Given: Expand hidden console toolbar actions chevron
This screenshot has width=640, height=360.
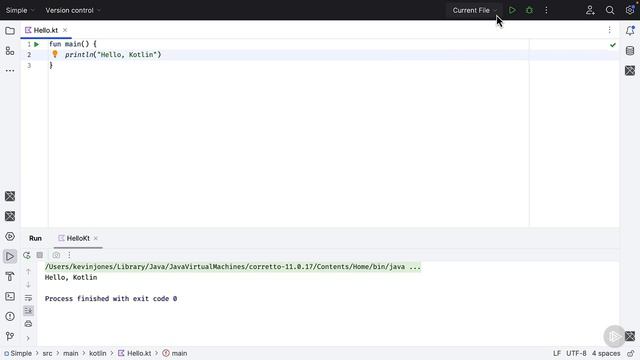Looking at the screenshot, I should 28,338.
